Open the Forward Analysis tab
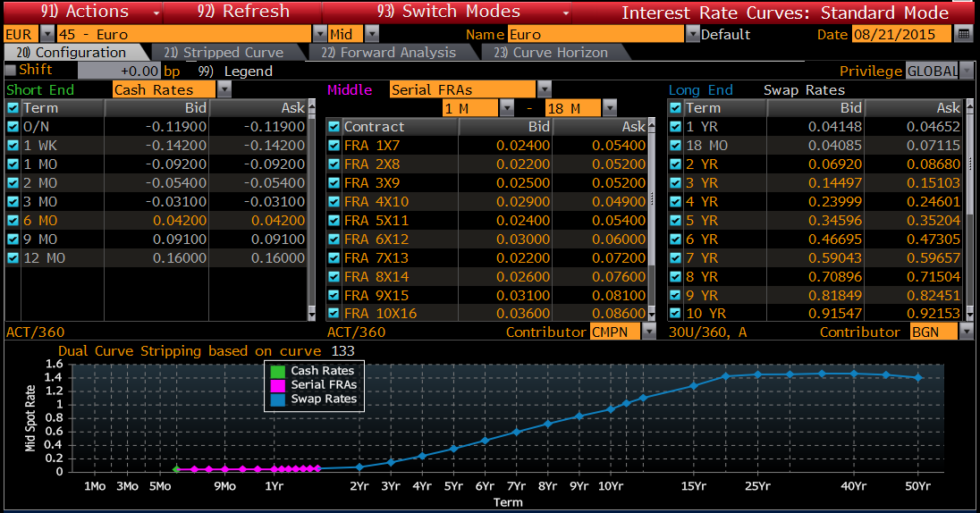This screenshot has height=513, width=980. 388,53
